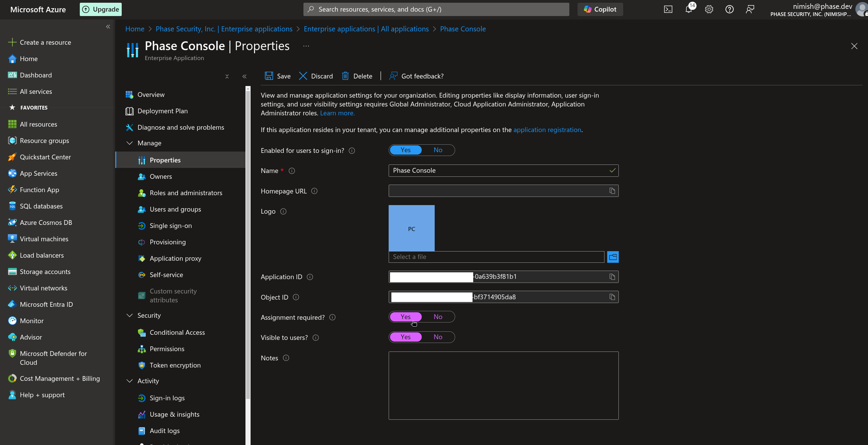Set Assignment required to Yes
The height and width of the screenshot is (445, 868).
pos(406,317)
